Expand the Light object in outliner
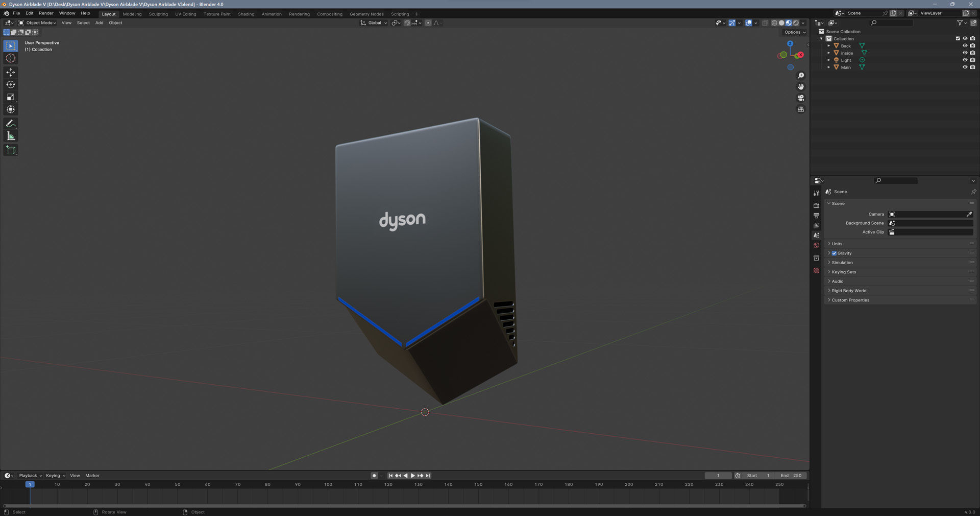This screenshot has width=980, height=516. (x=828, y=60)
